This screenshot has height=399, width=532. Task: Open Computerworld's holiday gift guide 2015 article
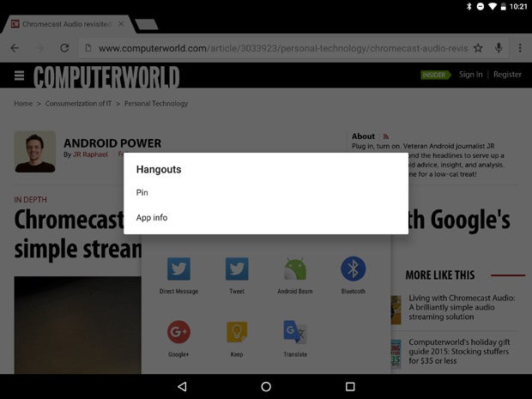459,351
